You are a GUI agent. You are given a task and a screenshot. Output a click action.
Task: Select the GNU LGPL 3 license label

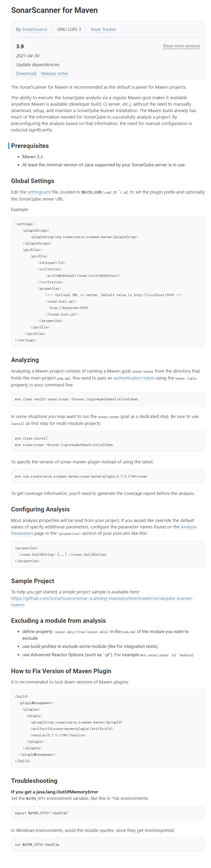[x=69, y=29]
